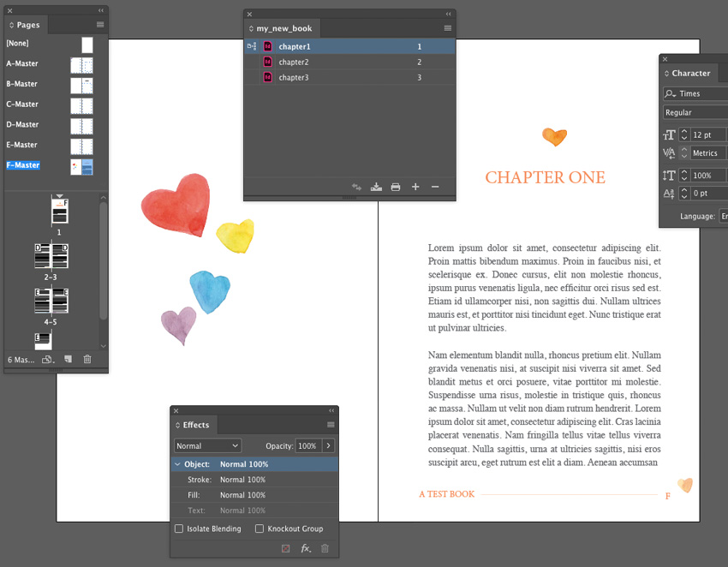This screenshot has width=728, height=567.
Task: Export the book to PDF
Action: (x=377, y=186)
